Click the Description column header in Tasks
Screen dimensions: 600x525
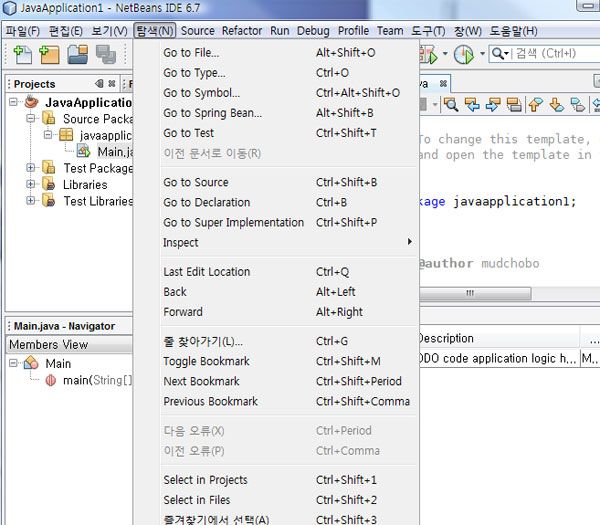(x=499, y=338)
